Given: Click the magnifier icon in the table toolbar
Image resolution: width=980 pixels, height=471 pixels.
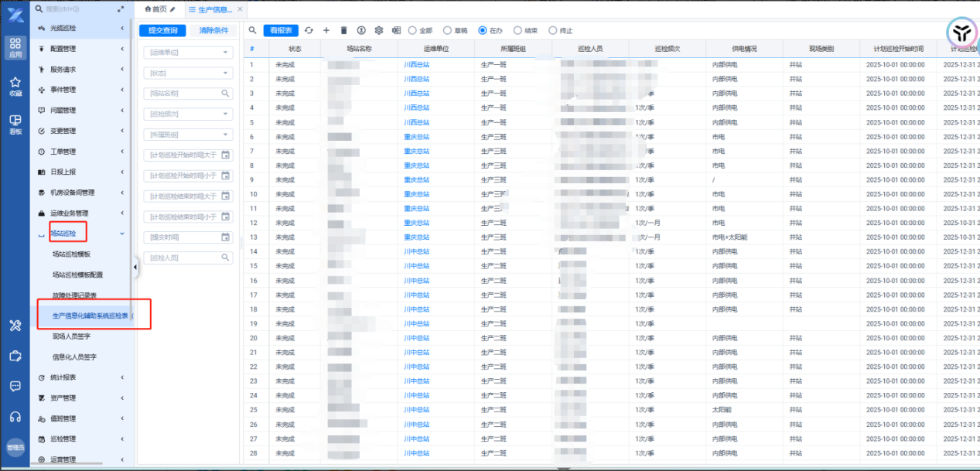Looking at the screenshot, I should click(252, 30).
